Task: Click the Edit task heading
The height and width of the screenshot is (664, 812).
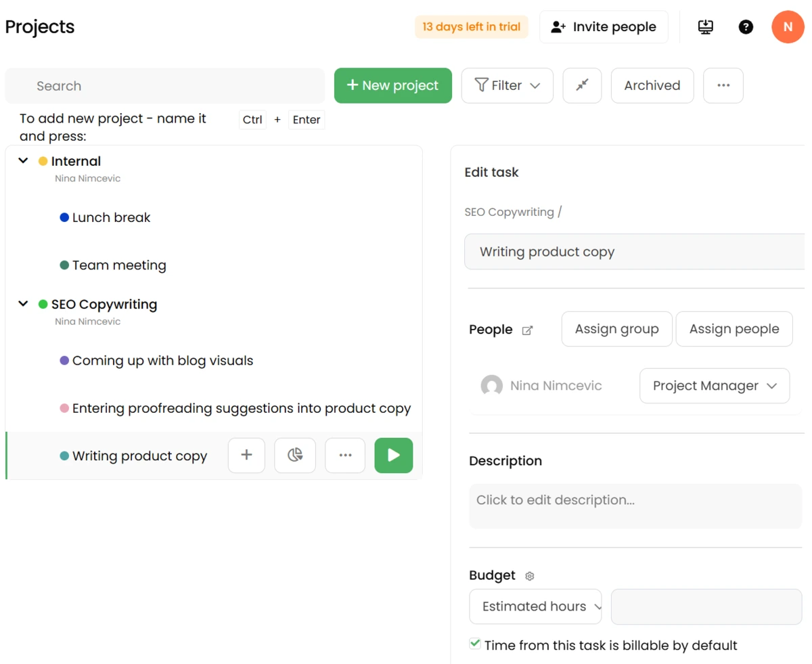Action: (492, 173)
